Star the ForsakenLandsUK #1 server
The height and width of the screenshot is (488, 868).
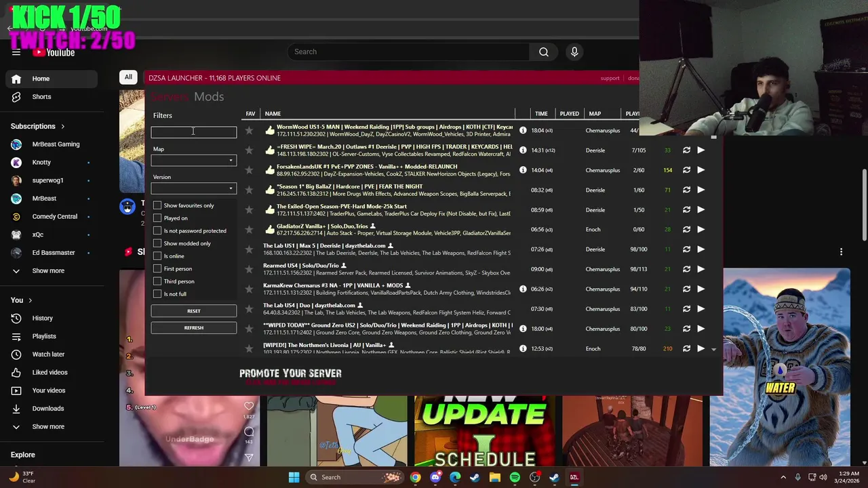pyautogui.click(x=249, y=170)
